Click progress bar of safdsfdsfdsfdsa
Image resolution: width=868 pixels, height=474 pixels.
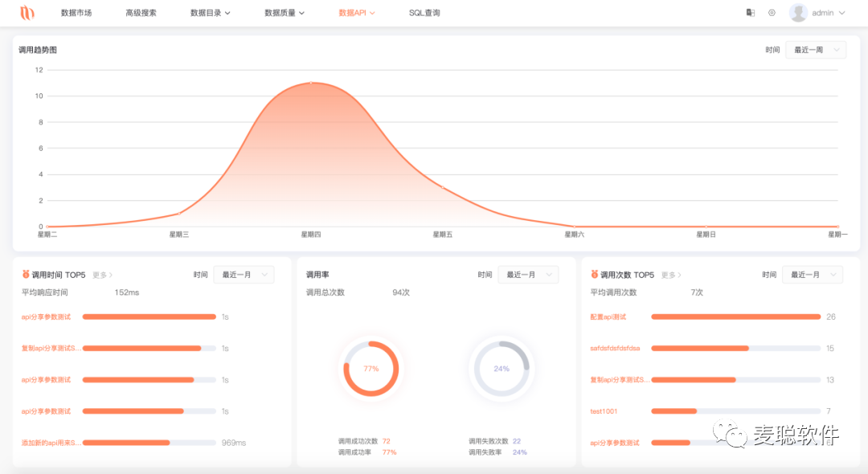point(735,349)
